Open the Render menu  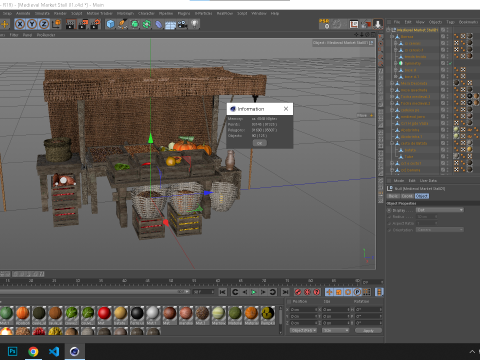point(60,13)
